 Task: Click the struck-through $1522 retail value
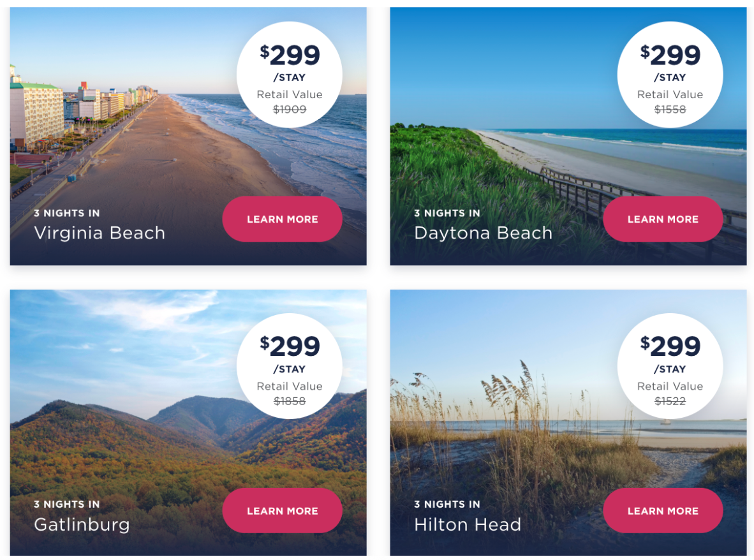click(x=670, y=401)
